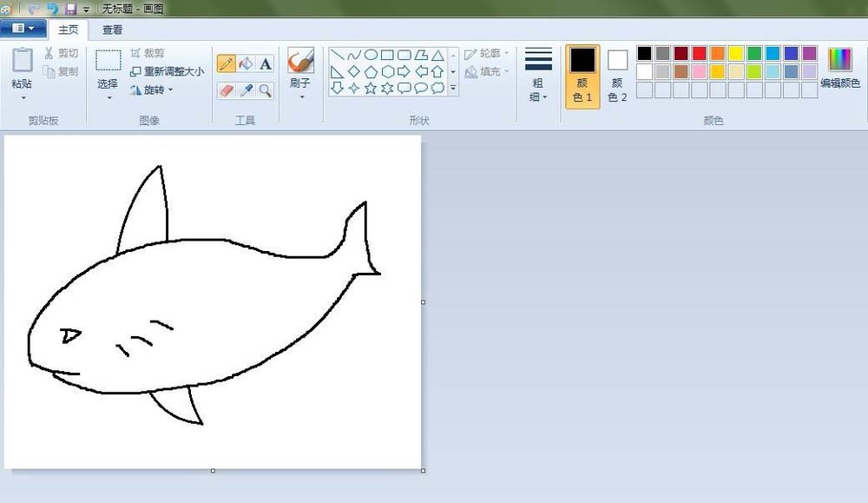868x503 pixels.
Task: Pick the pentagon shape
Action: (x=371, y=71)
